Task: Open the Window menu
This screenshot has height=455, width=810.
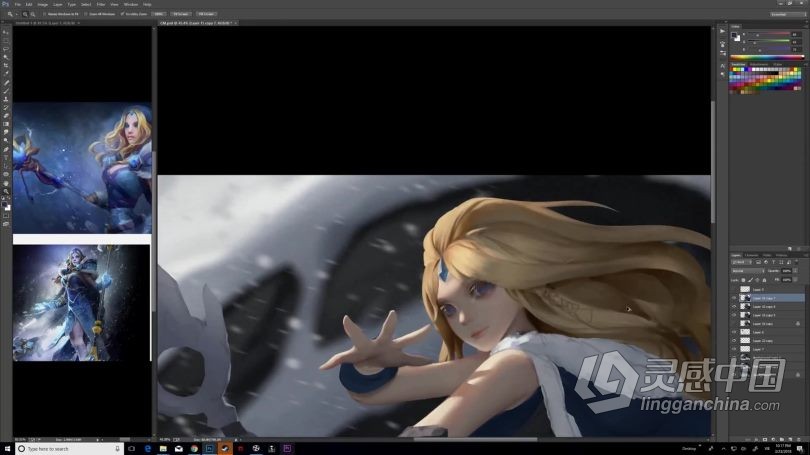Action: coord(131,4)
